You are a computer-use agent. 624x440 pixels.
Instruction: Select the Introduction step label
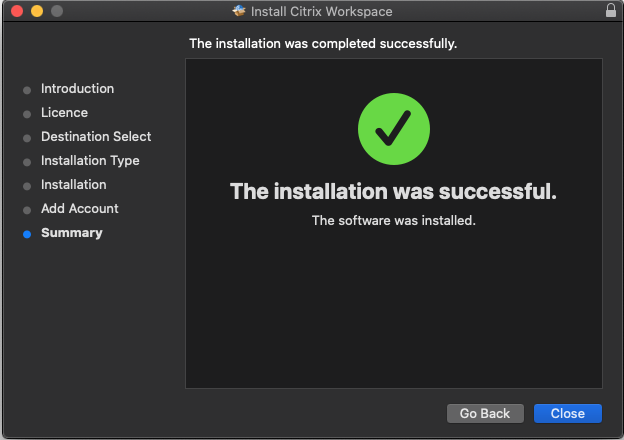pyautogui.click(x=78, y=88)
